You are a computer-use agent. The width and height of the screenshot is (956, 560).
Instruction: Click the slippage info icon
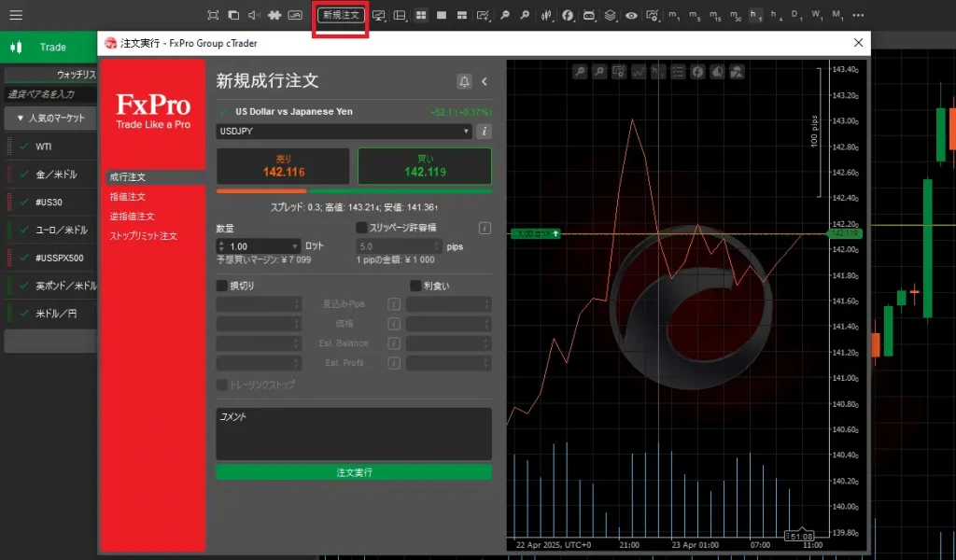[485, 228]
